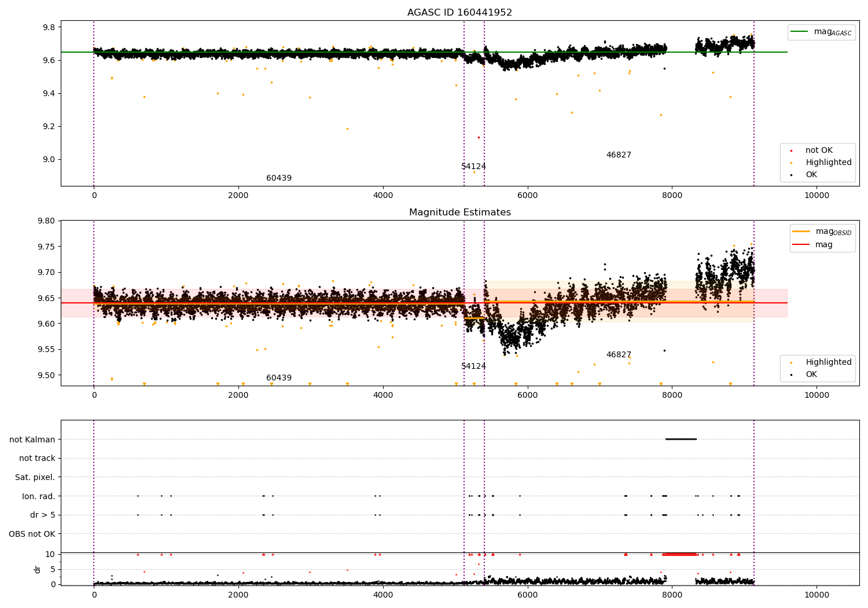
Task: Click the 'AGASC ID 160441952' plot title
Action: (x=459, y=13)
